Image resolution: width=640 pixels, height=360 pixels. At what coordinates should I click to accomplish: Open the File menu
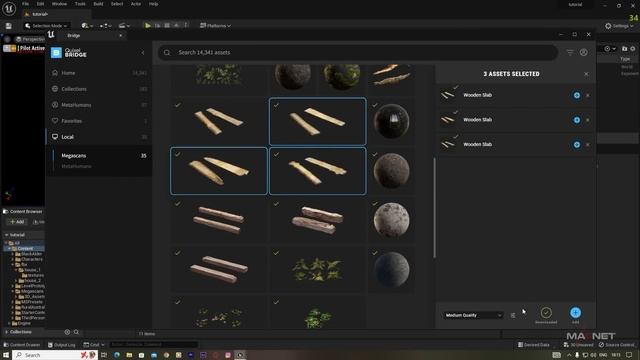tap(25, 4)
